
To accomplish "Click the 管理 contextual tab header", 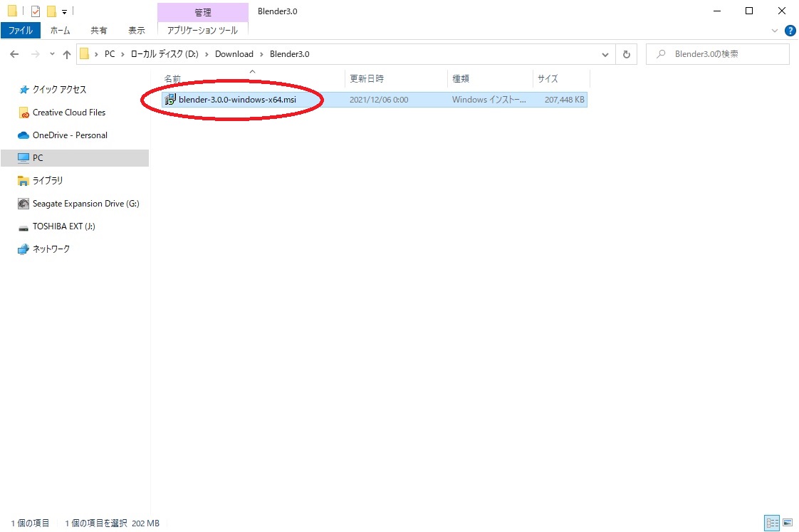I will [203, 12].
